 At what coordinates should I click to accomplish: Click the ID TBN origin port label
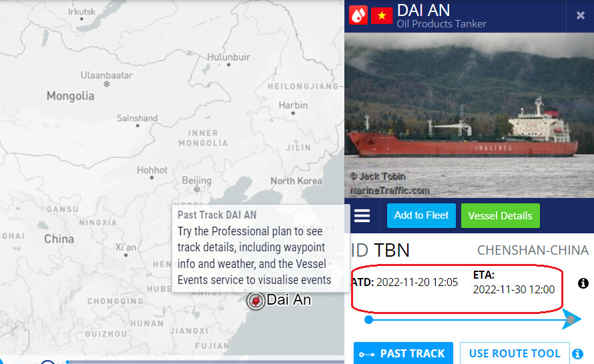380,250
